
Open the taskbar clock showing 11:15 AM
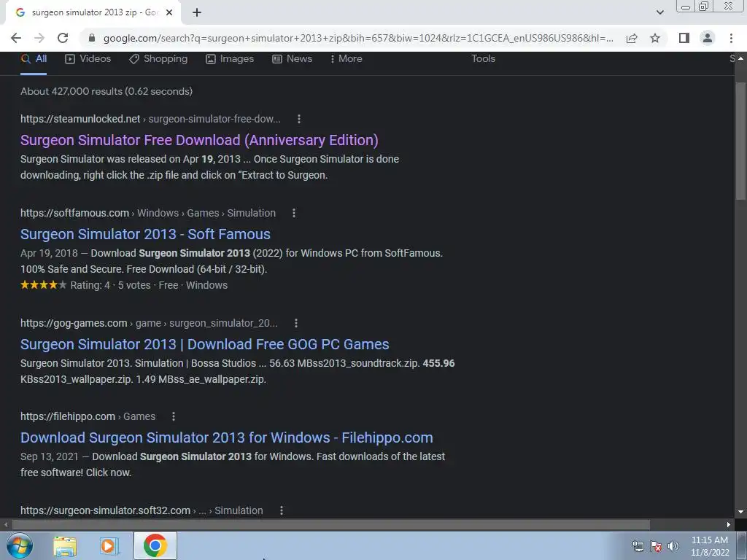(710, 546)
